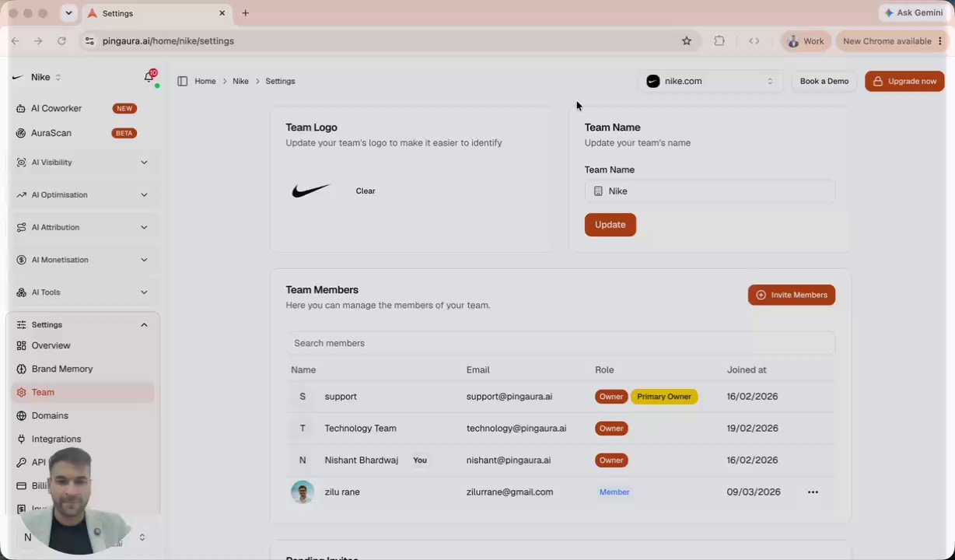The height and width of the screenshot is (560, 955).
Task: Open the Overview settings page
Action: [x=51, y=345]
